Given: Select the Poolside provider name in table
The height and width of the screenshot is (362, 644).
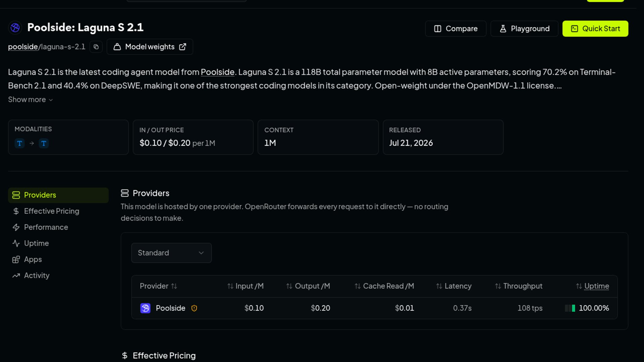Looking at the screenshot, I should [170, 308].
